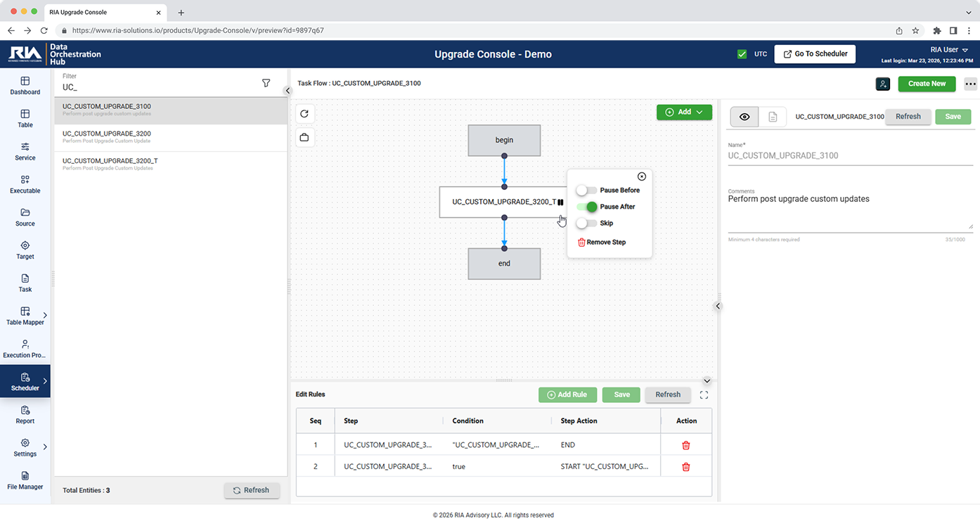
Task: Collapse the Edit Rules panel chevron
Action: click(x=707, y=381)
